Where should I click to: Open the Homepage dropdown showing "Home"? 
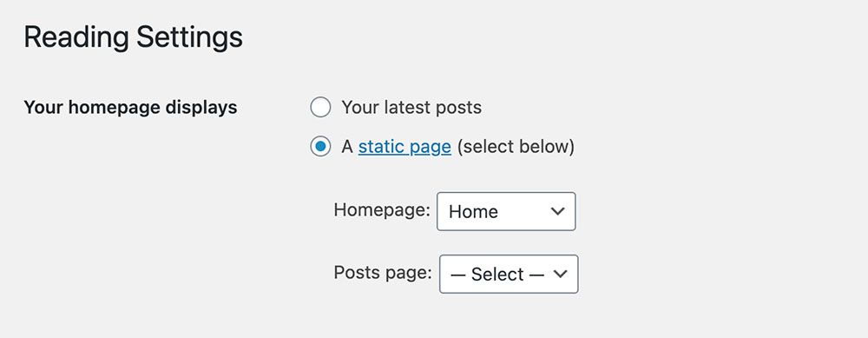pyautogui.click(x=506, y=211)
